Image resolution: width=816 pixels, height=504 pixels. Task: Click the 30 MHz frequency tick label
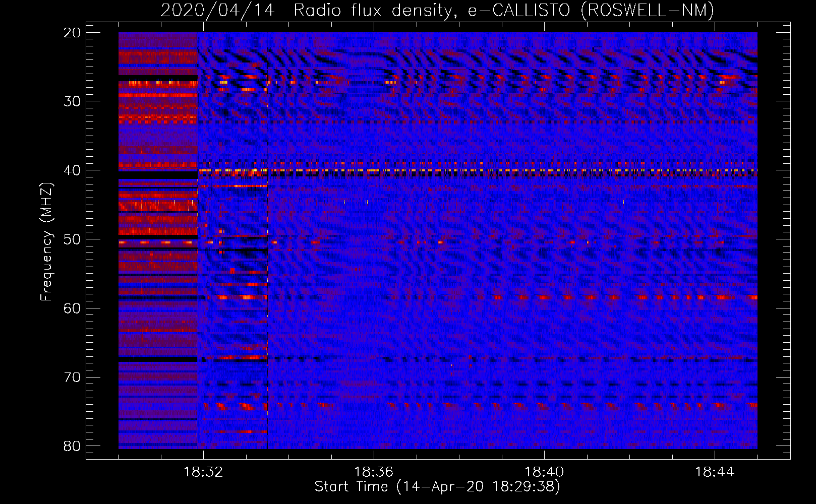coord(73,101)
